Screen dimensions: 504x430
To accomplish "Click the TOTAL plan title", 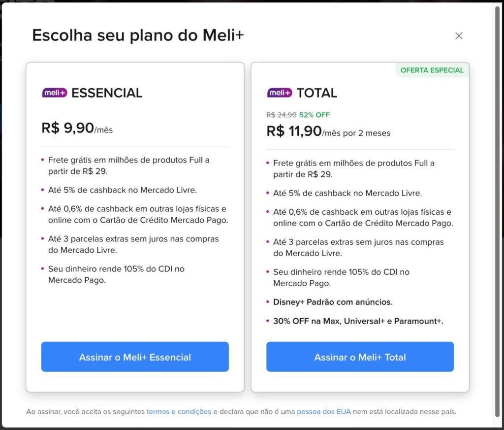I will 318,93.
